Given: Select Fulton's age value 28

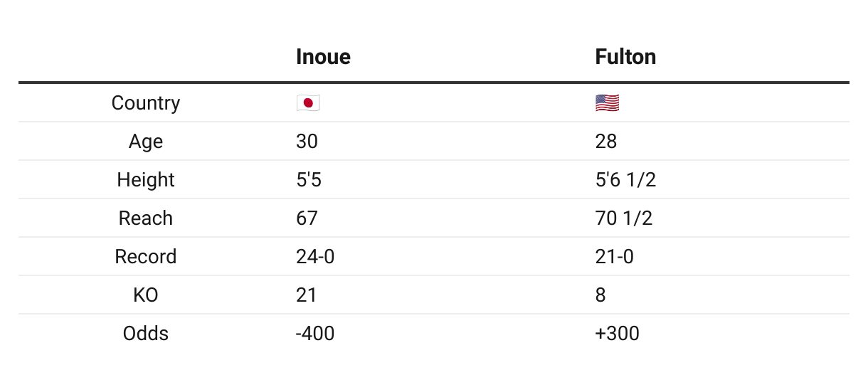Looking at the screenshot, I should [606, 142].
